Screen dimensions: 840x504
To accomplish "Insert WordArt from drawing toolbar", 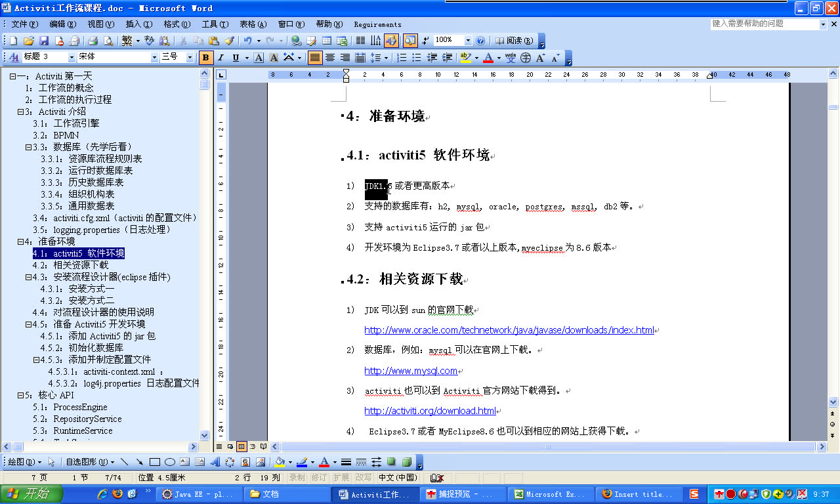I will pyautogui.click(x=215, y=462).
